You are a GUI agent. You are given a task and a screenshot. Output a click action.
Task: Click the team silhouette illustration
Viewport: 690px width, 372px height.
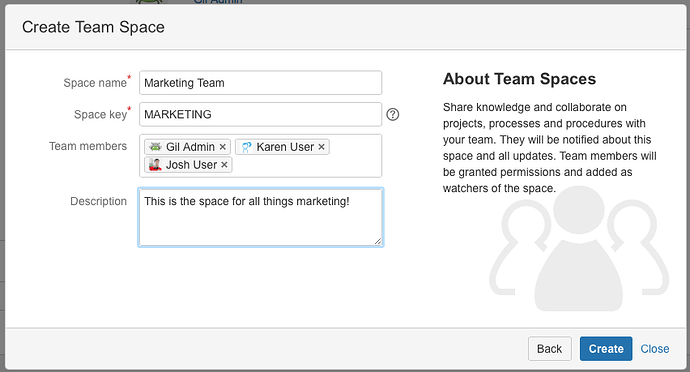pyautogui.click(x=579, y=249)
